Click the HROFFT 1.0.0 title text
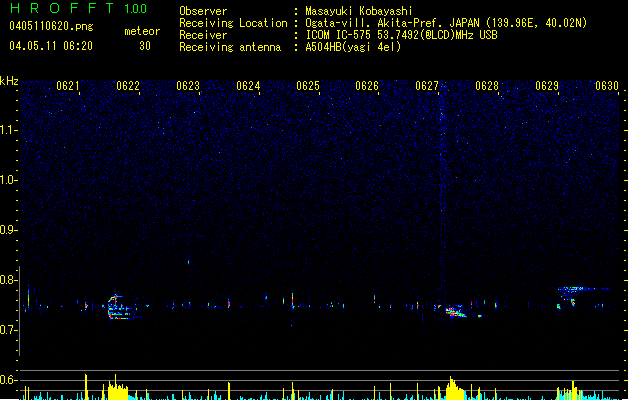Image resolution: width=629 pixels, height=400 pixels. click(78, 8)
